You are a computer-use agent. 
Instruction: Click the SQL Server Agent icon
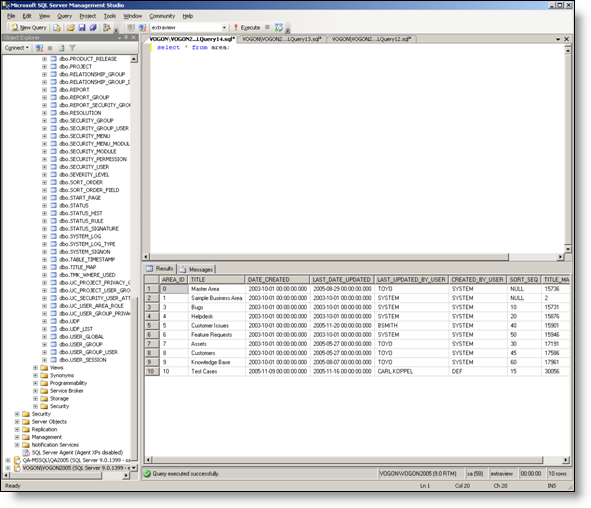pyautogui.click(x=26, y=452)
